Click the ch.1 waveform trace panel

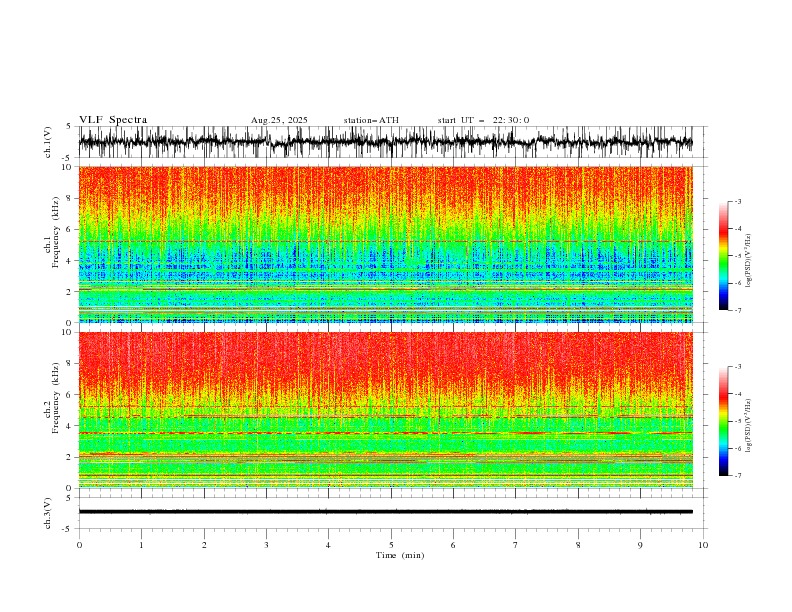[393, 142]
